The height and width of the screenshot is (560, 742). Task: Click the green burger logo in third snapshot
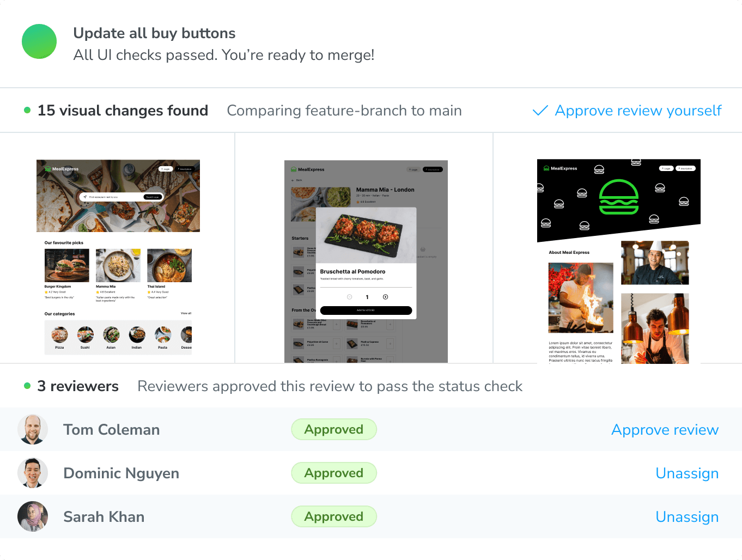(618, 197)
